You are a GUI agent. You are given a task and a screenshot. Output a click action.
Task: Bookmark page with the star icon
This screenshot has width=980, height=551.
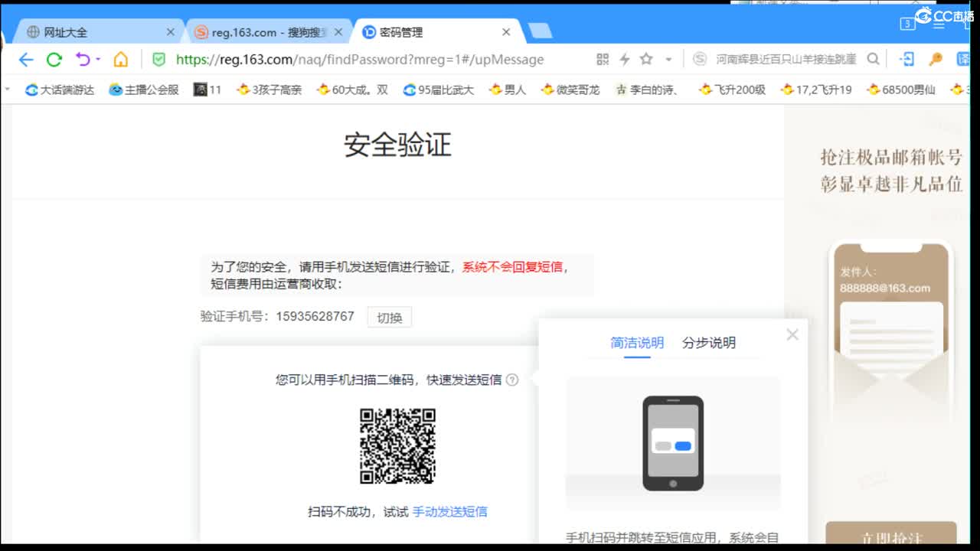point(646,59)
